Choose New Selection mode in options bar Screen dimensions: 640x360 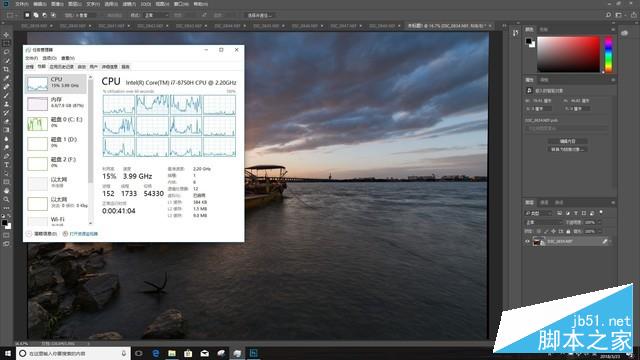(x=27, y=15)
